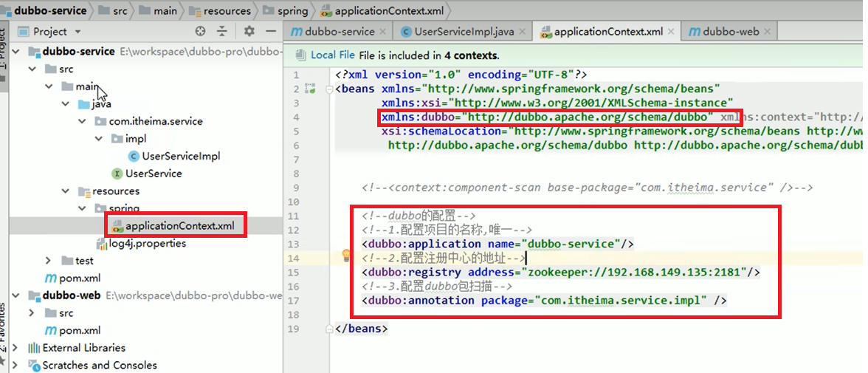The image size is (868, 373).
Task: Click the Collapse All icon in Project panel
Action: pos(222,32)
